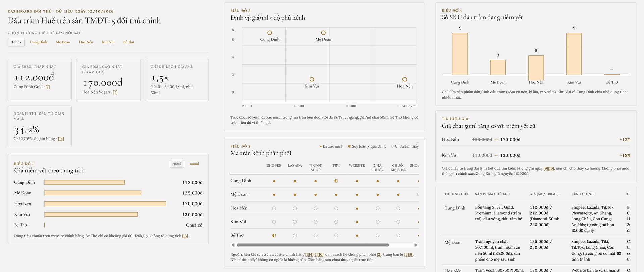Viewport: 644px width, 272px height.
Task: Click the Mệ Đoan scatter point
Action: click(323, 33)
